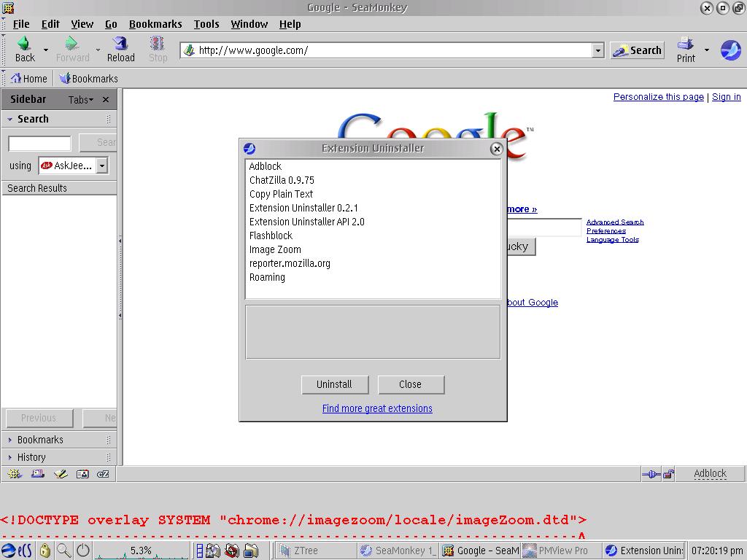Image resolution: width=747 pixels, height=560 pixels.
Task: Follow the Find more great extensions link
Action: [x=377, y=408]
